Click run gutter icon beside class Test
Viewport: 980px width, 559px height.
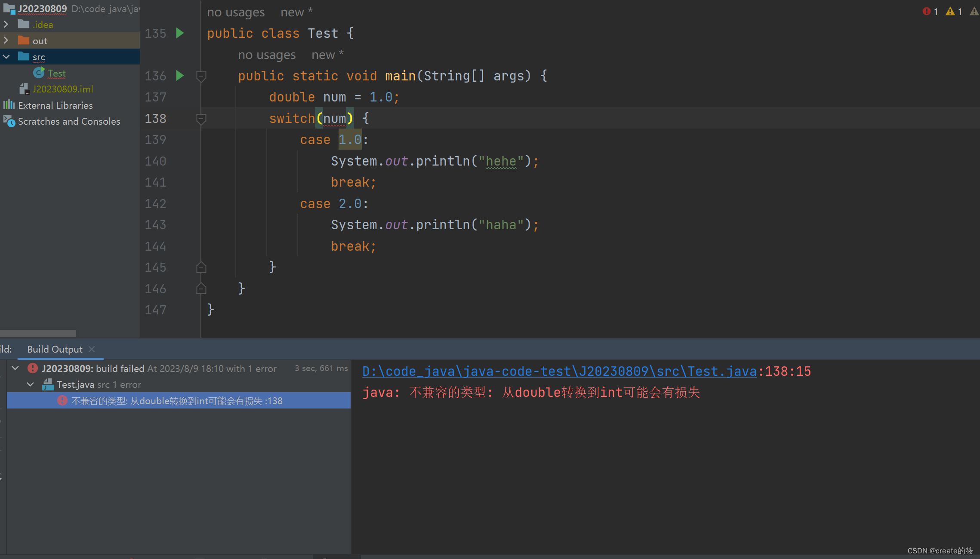click(x=180, y=33)
